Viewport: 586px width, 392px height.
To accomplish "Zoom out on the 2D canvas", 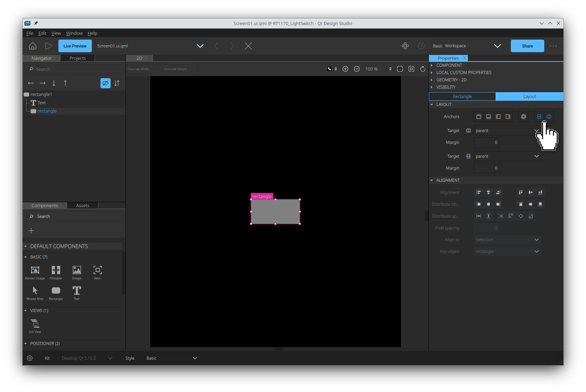I will (357, 69).
